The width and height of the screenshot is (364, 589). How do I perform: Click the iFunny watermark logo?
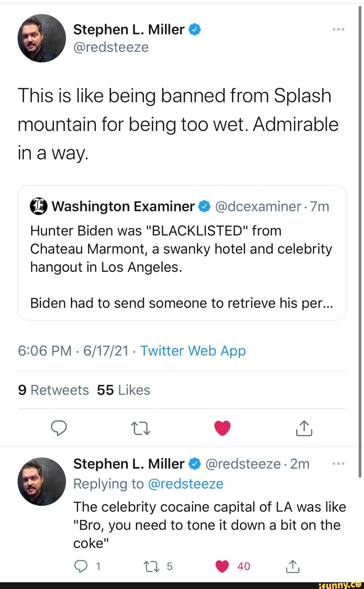[x=340, y=585]
